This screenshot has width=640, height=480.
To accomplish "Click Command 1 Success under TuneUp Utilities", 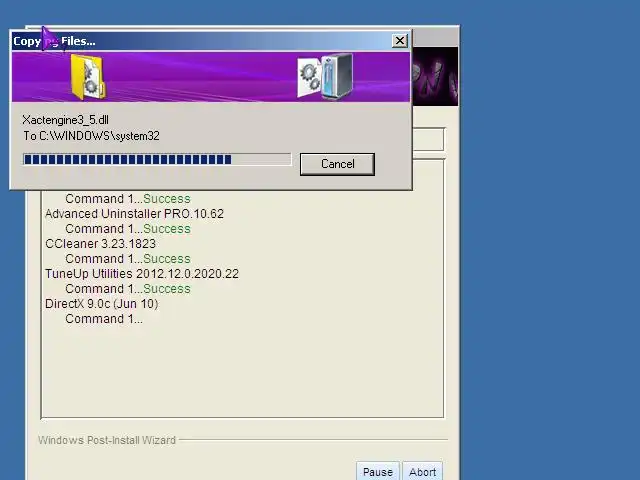I will (x=128, y=289).
